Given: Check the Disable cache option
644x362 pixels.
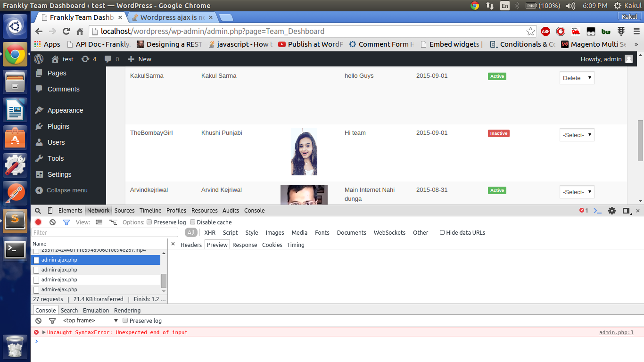Looking at the screenshot, I should (x=192, y=222).
